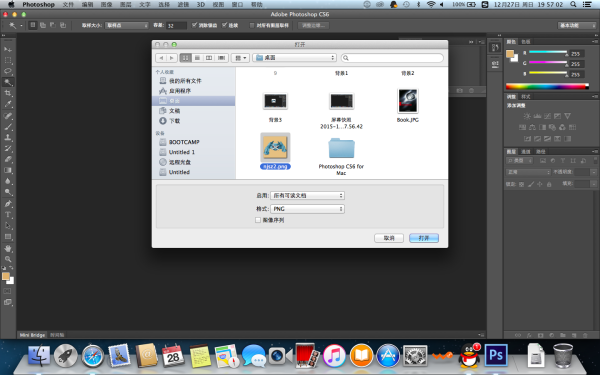Click the 取消 Cancel button

coord(389,238)
